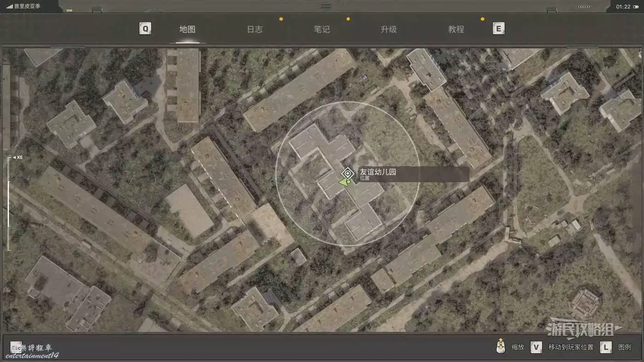Click the drag handle at top center
644x362 pixels.
tap(326, 6)
